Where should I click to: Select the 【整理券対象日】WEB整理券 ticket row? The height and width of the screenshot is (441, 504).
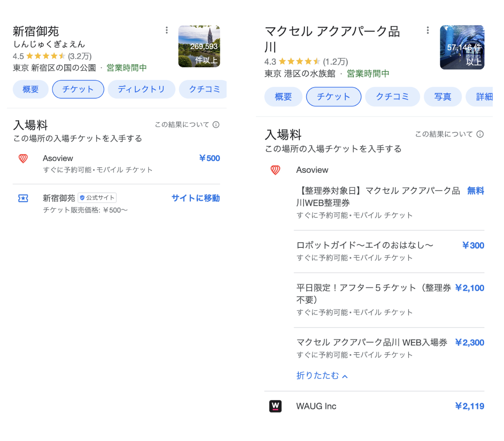(x=390, y=203)
